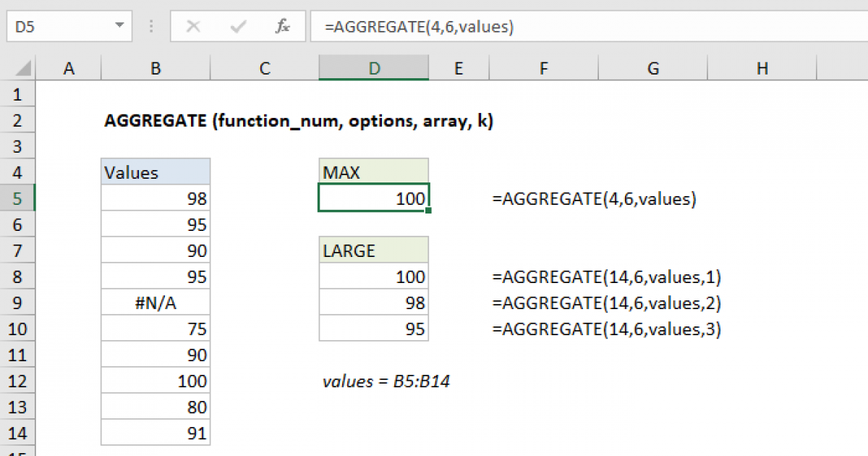Select row header 5
This screenshot has height=456, width=868.
[x=18, y=198]
